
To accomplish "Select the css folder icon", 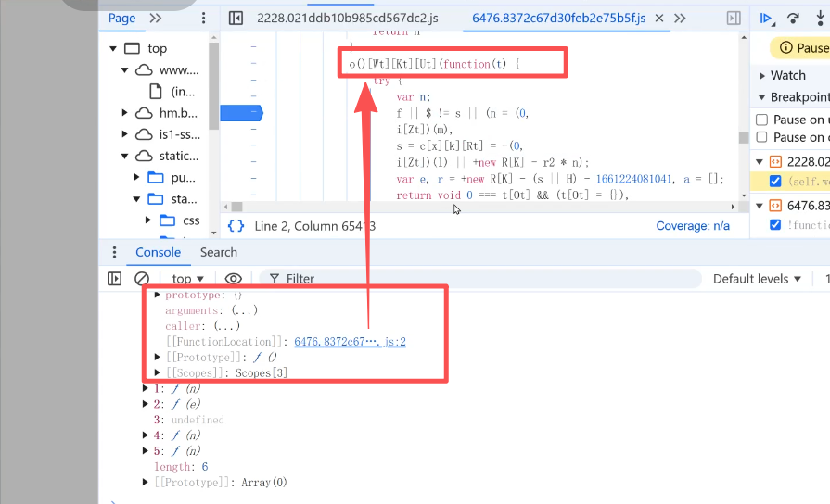I will 167,220.
